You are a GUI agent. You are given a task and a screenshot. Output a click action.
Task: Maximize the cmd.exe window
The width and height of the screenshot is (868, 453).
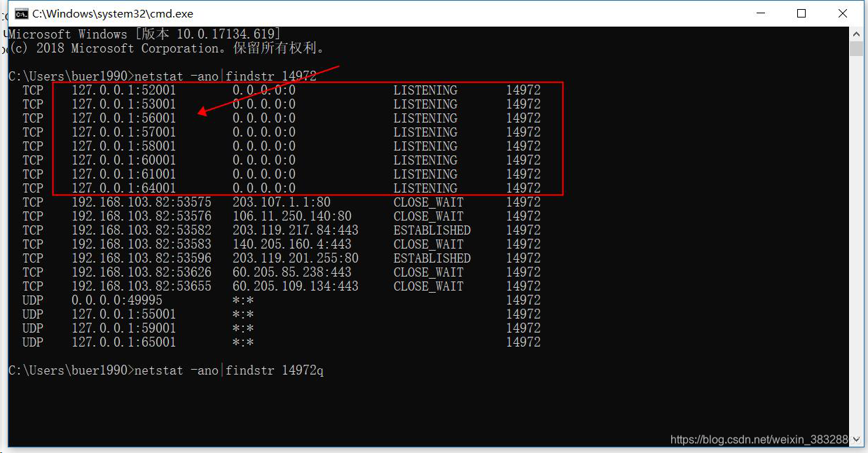(801, 13)
